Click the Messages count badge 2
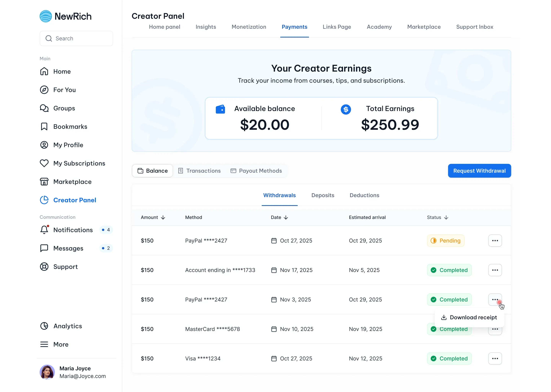The height and width of the screenshot is (392, 551). (x=106, y=248)
